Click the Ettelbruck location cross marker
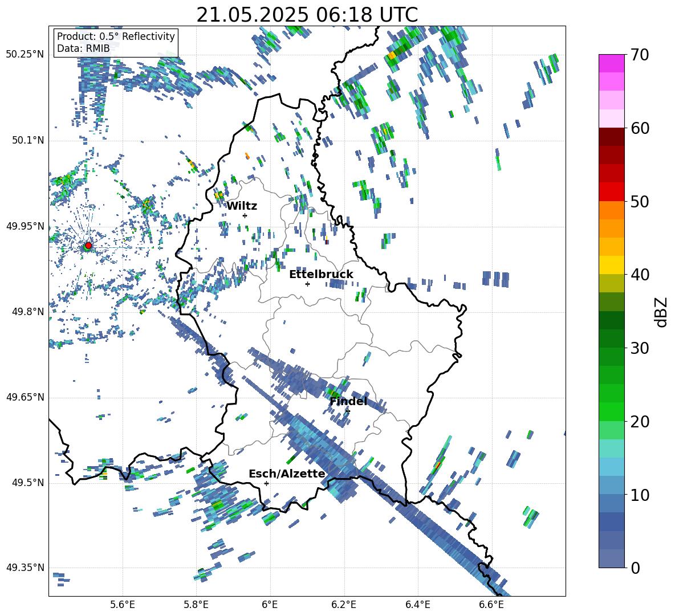The image size is (675, 616). [x=307, y=284]
